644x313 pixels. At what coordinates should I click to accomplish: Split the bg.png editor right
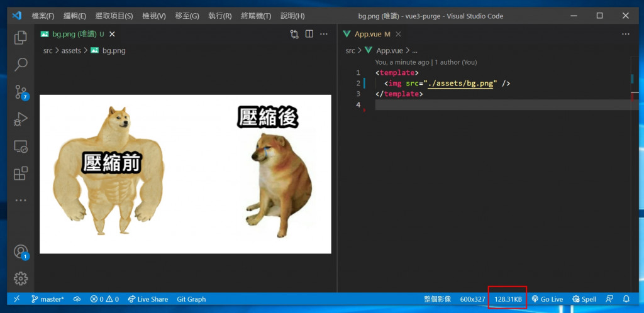[x=309, y=34]
